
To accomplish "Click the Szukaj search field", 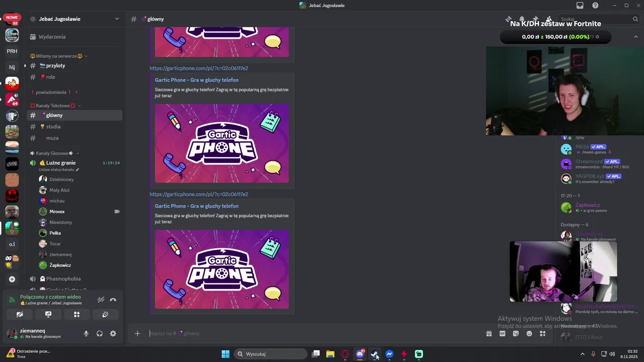I will 598,19.
